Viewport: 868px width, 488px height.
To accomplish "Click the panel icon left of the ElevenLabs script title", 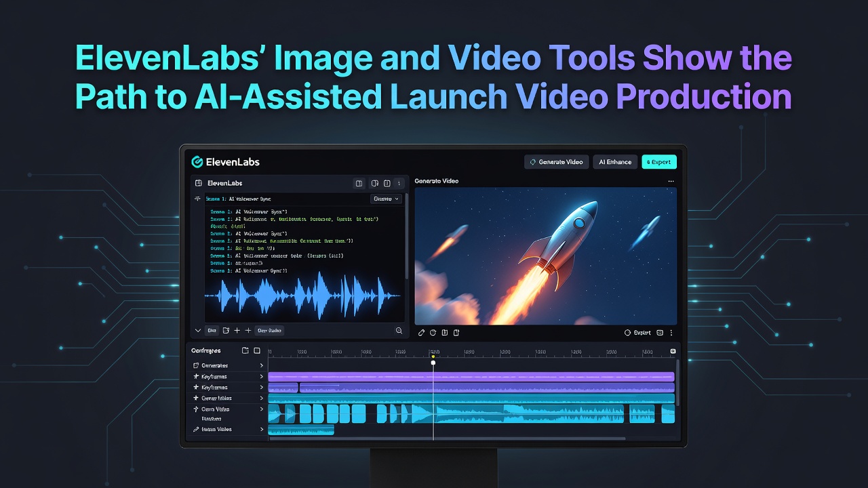I will point(199,183).
